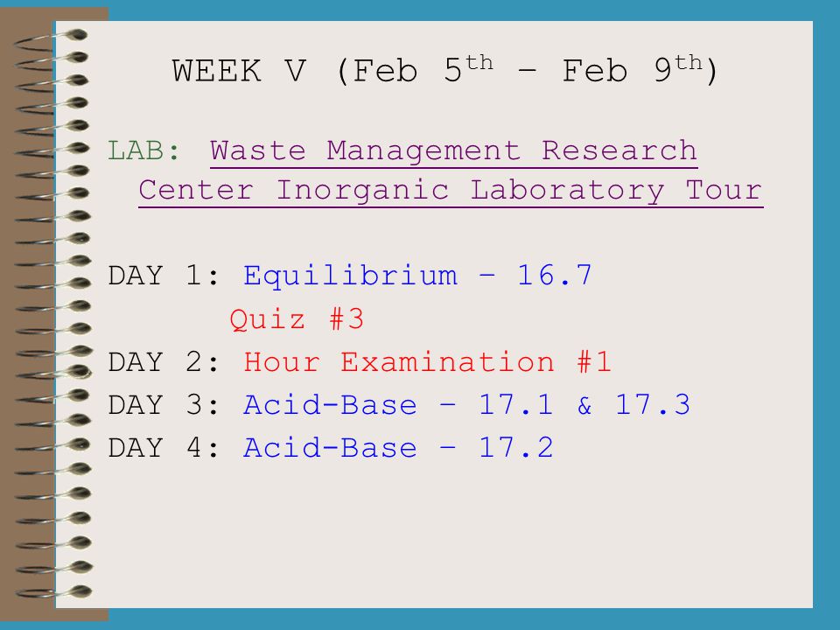The image size is (840, 630).
Task: Select Acid-Base – 17.1 & 17.3 text
Action: [x=466, y=404]
